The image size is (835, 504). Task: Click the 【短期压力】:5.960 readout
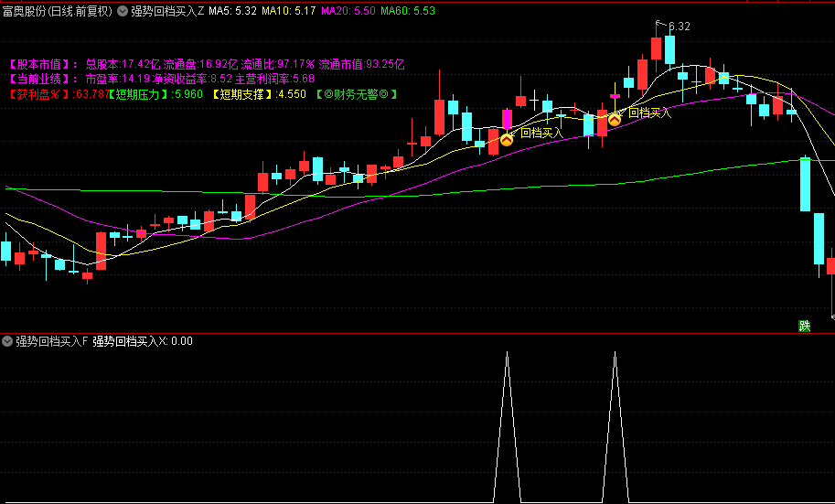[x=155, y=94]
